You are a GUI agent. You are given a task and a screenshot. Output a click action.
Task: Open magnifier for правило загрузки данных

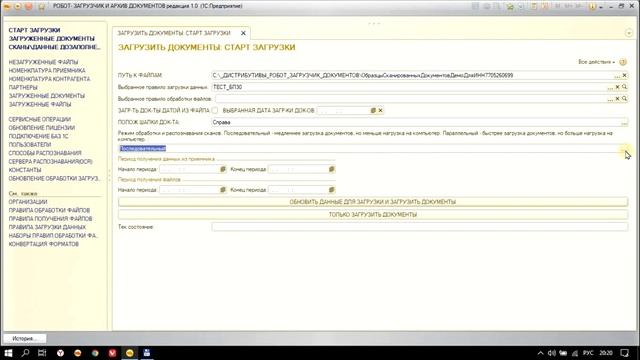tap(624, 87)
